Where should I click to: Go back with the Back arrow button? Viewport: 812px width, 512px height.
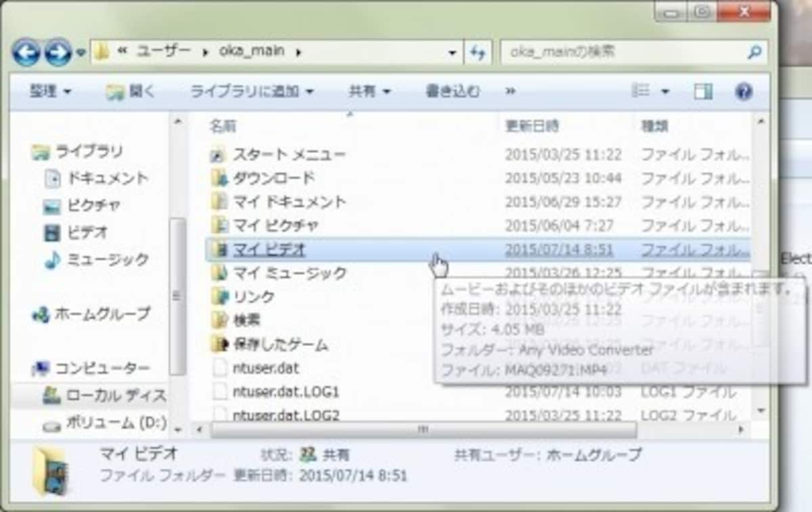coord(26,52)
